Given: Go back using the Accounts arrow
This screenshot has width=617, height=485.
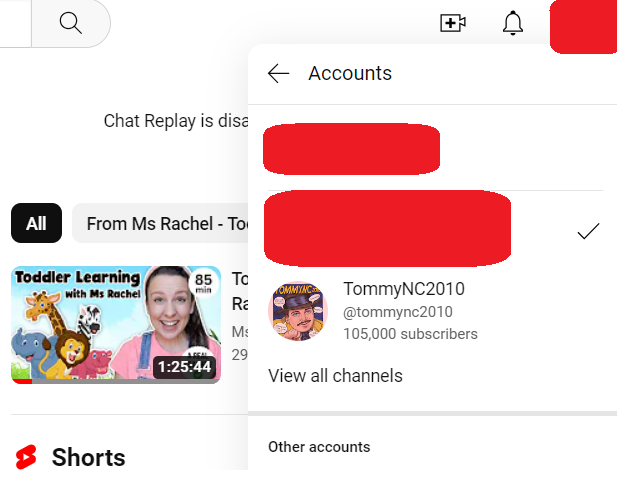Looking at the screenshot, I should click(x=278, y=74).
